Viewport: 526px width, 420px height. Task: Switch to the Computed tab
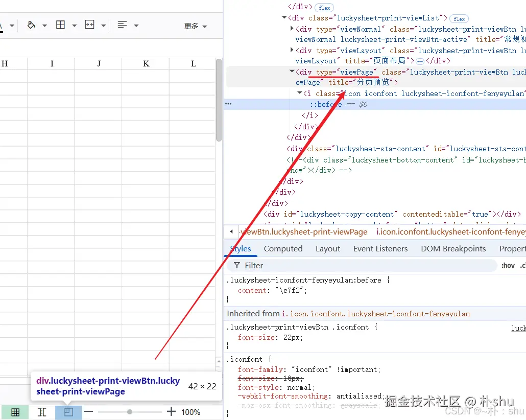[x=283, y=249]
